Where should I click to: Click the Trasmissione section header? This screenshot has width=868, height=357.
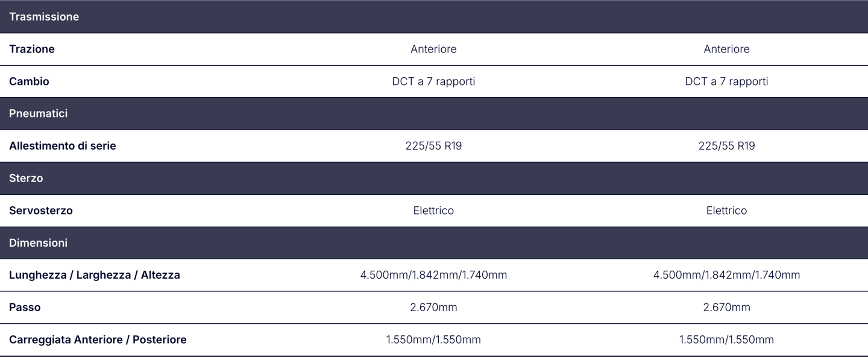[434, 17]
